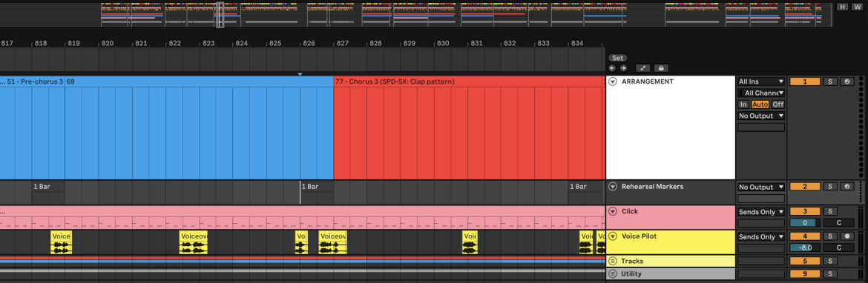Toggle track activator 1 on ARRANGEMENT
This screenshot has height=283, width=868.
point(804,81)
